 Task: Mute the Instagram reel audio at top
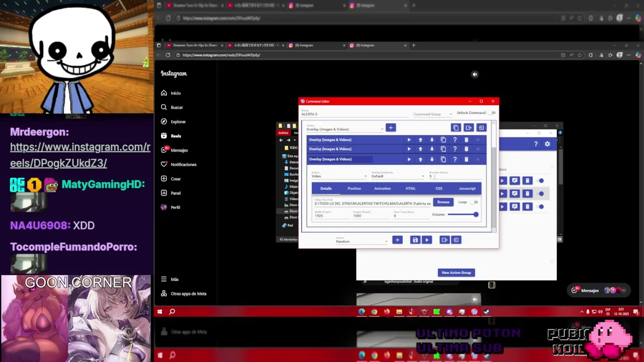474,74
